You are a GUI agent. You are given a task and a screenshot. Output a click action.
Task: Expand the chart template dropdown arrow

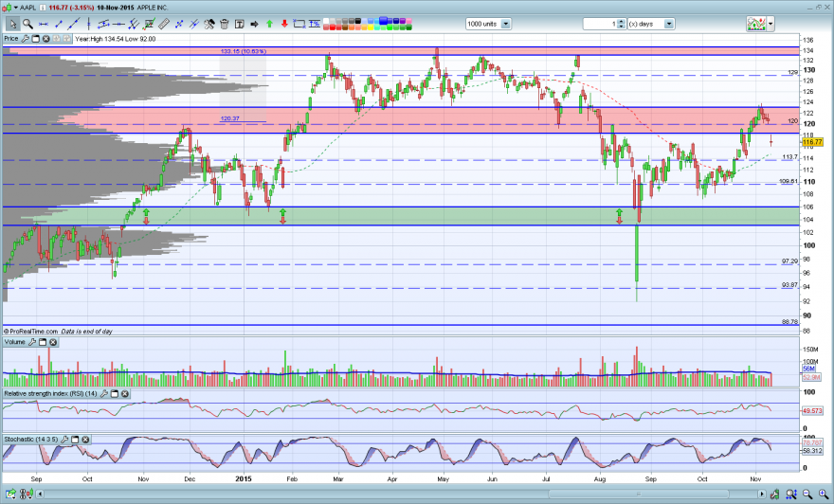[771, 24]
